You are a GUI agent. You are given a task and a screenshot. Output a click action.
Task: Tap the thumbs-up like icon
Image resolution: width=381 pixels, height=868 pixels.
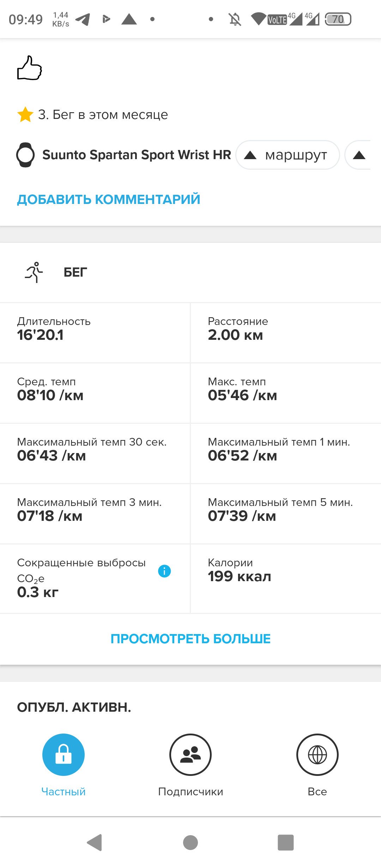click(x=30, y=68)
